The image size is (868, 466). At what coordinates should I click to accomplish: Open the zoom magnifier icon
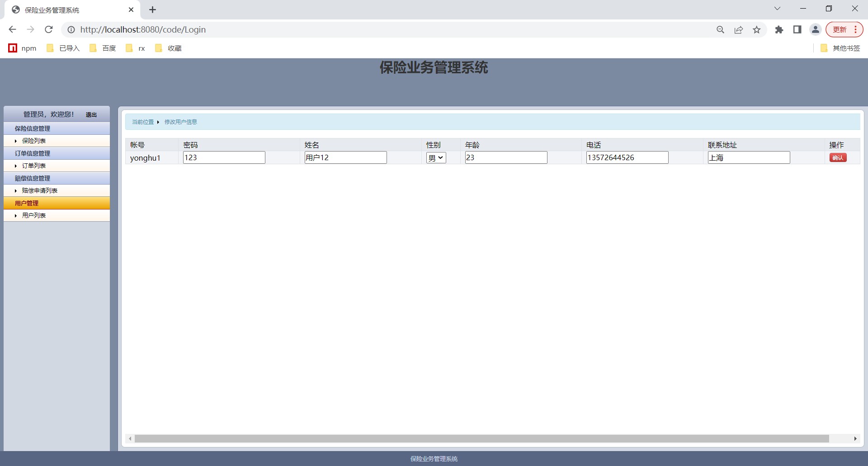pos(720,29)
